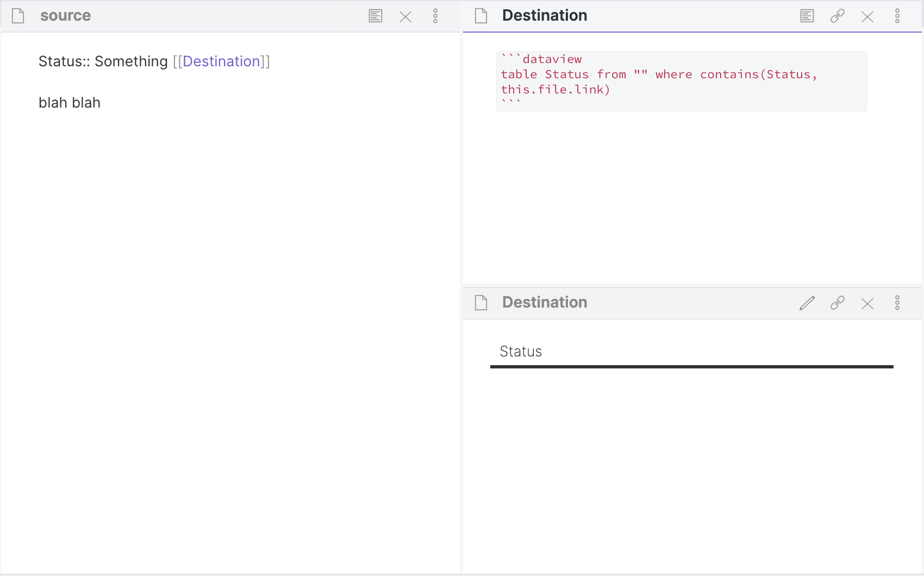Click the source pane title
This screenshot has width=924, height=576.
[65, 15]
